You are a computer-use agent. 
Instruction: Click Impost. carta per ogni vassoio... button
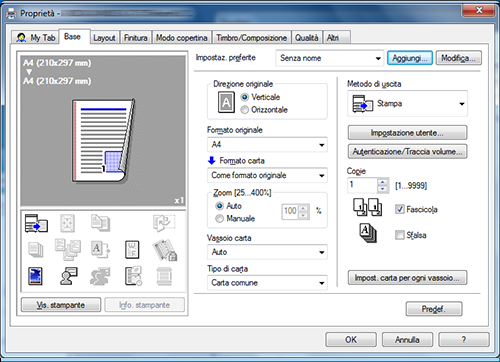[407, 278]
